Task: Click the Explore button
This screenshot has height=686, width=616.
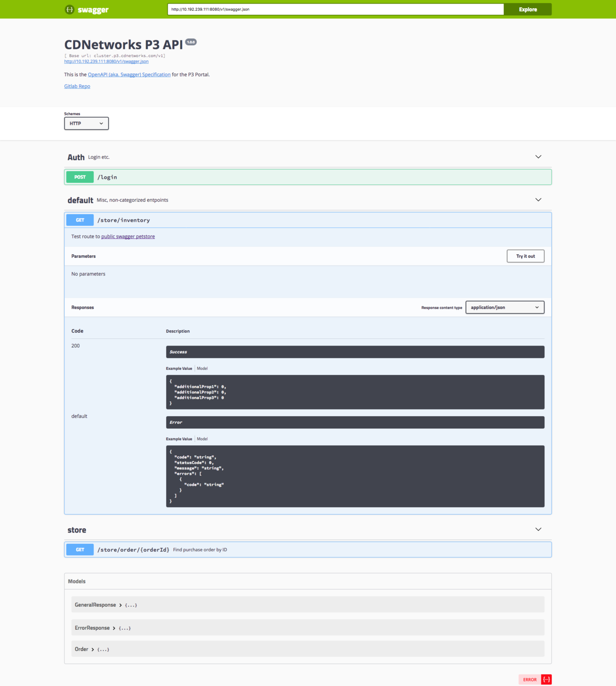Action: pyautogui.click(x=528, y=9)
